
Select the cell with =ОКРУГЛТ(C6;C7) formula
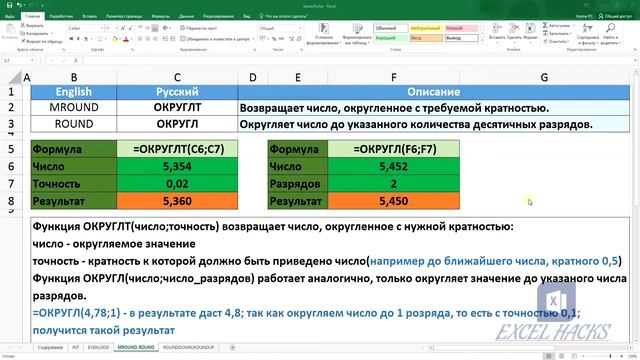[x=177, y=149]
